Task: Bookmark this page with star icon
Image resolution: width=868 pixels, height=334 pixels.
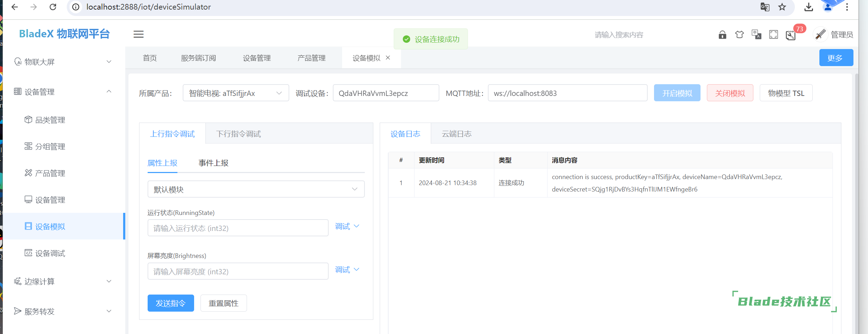Action: 782,7
